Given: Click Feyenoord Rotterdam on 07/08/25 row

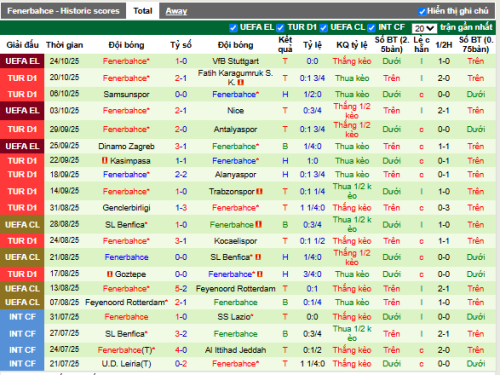Looking at the screenshot, I should [126, 302].
